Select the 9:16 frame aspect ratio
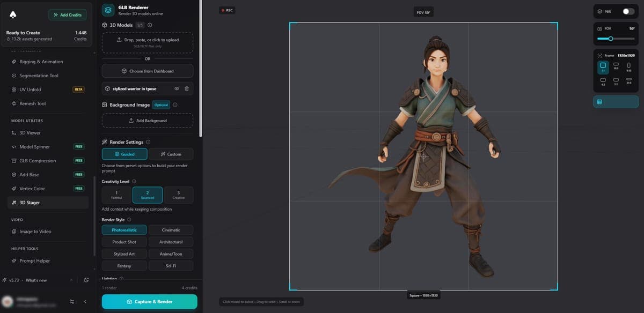This screenshot has width=644, height=313. pyautogui.click(x=629, y=66)
